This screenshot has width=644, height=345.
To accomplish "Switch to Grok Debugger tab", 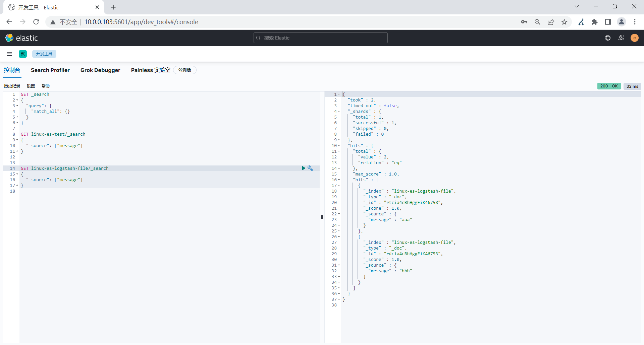I will click(100, 70).
